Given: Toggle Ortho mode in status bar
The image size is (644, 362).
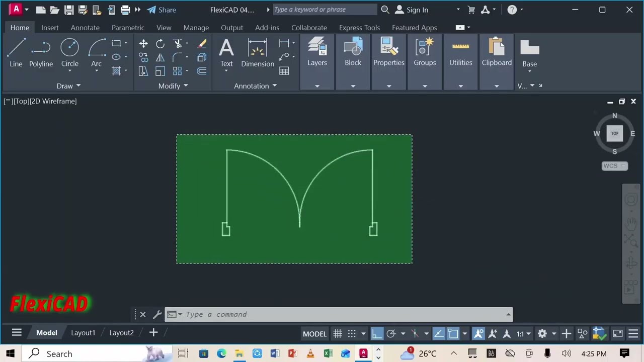Looking at the screenshot, I should [x=377, y=333].
